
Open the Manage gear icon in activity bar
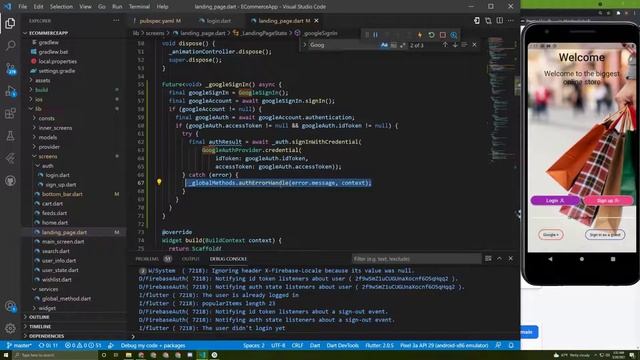10,328
